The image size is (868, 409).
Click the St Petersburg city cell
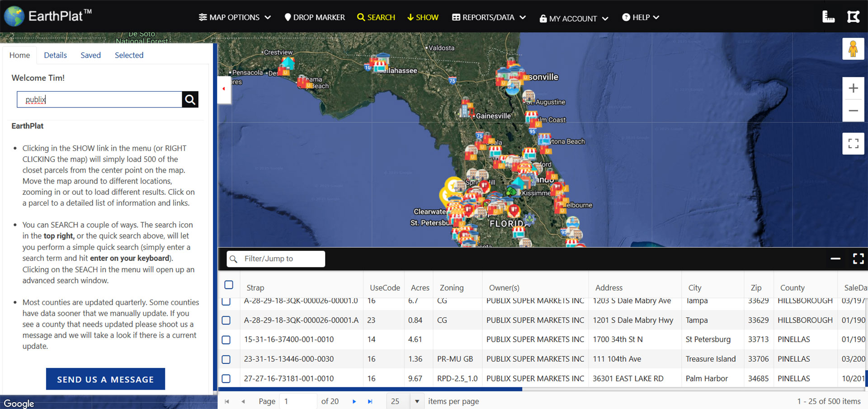(708, 339)
